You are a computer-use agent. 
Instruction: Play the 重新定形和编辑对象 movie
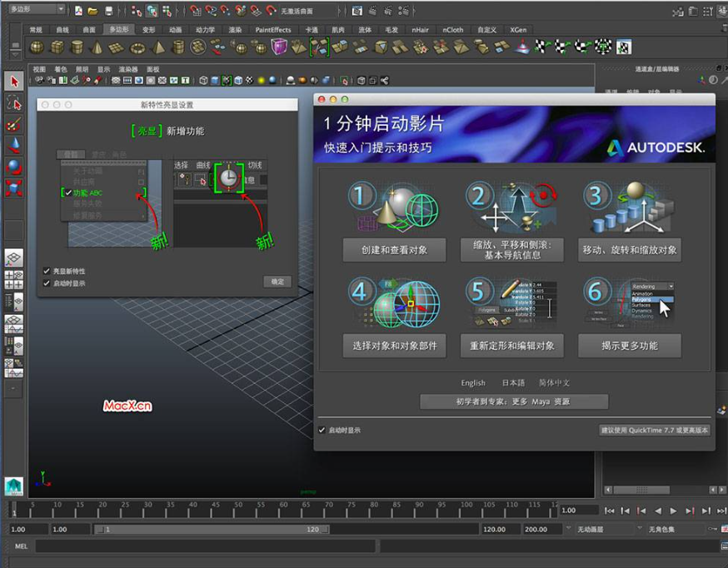512,346
